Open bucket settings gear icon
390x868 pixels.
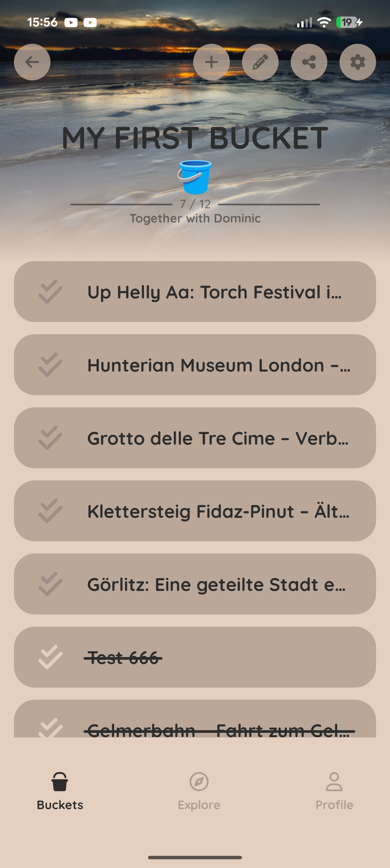[358, 62]
